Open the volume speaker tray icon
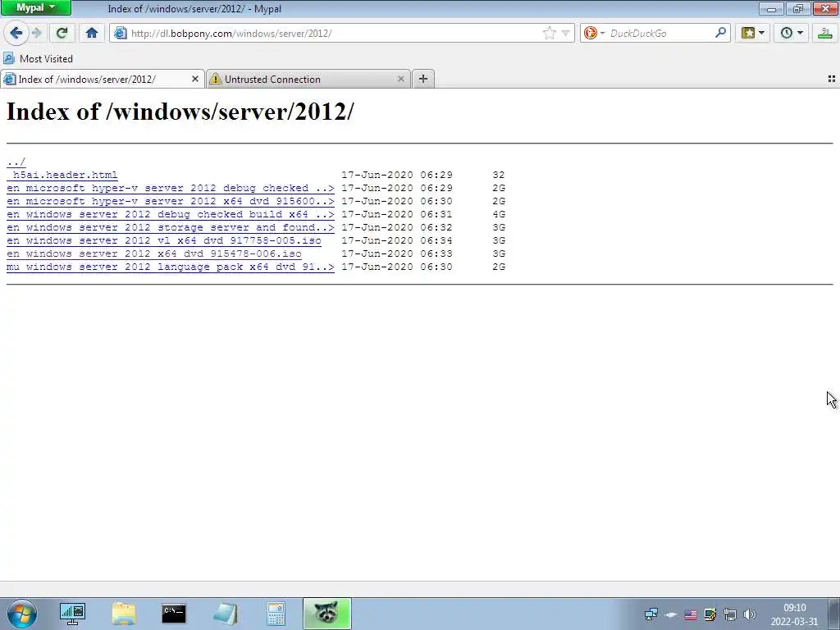 [750, 614]
